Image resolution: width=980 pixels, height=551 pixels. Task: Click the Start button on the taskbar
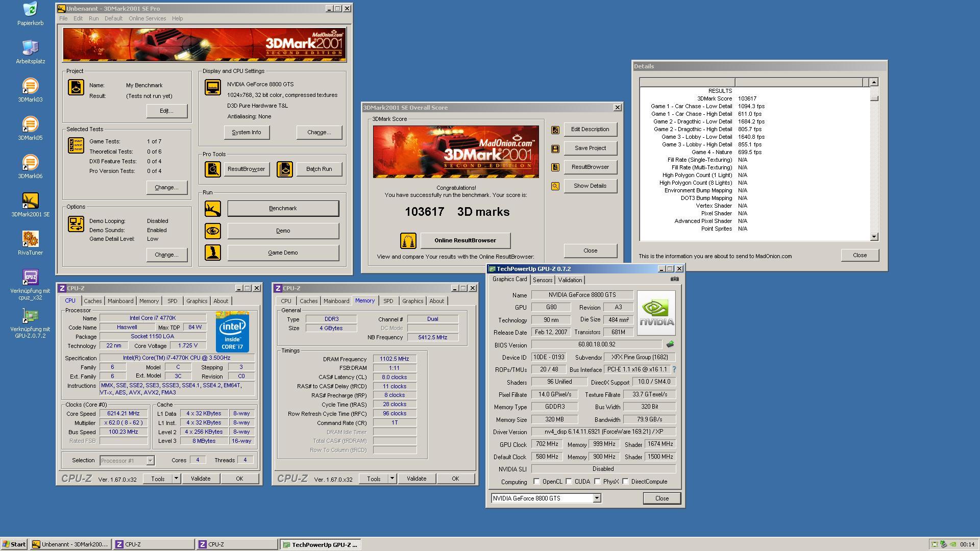[x=14, y=544]
